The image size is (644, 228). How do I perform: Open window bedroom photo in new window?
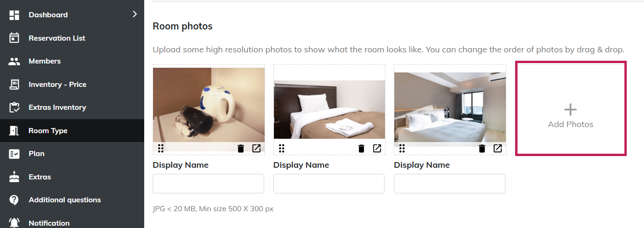498,149
